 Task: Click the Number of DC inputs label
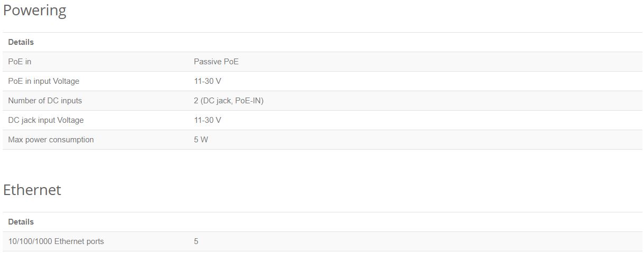(45, 101)
